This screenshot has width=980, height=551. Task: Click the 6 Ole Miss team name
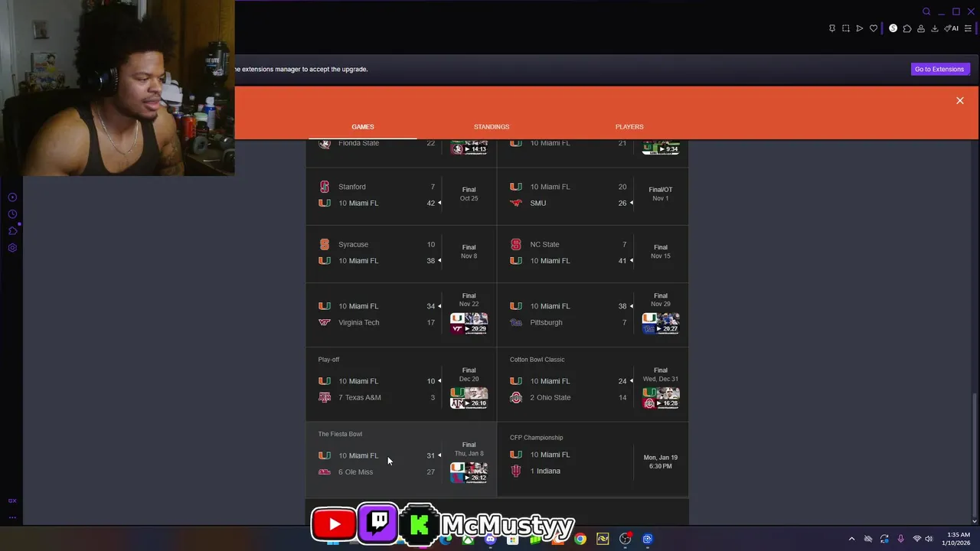coord(356,471)
